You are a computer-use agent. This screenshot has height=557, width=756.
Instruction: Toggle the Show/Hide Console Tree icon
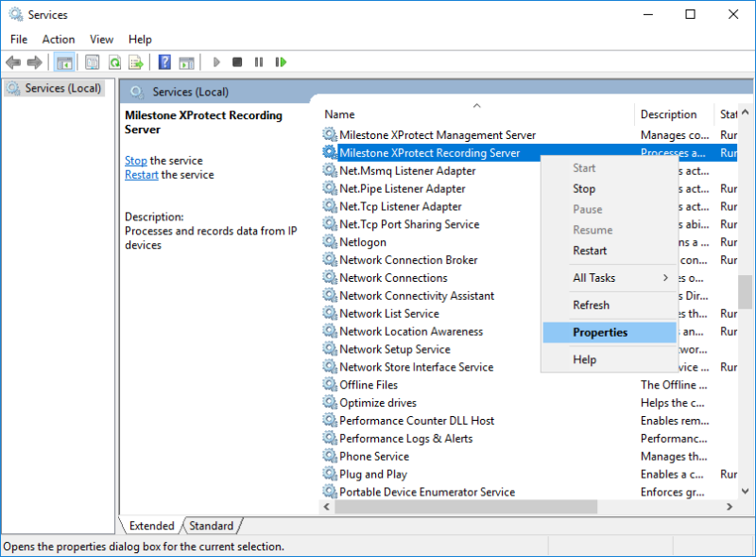point(64,62)
